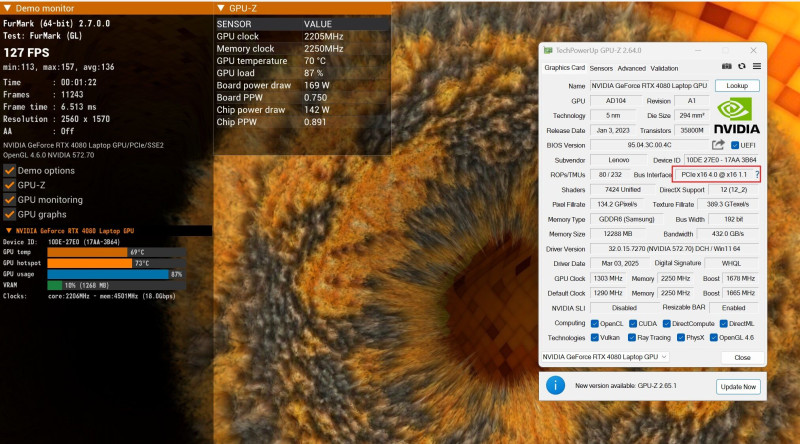This screenshot has height=444, width=800.
Task: Click the GPU-Z screenshot camera icon
Action: point(727,66)
